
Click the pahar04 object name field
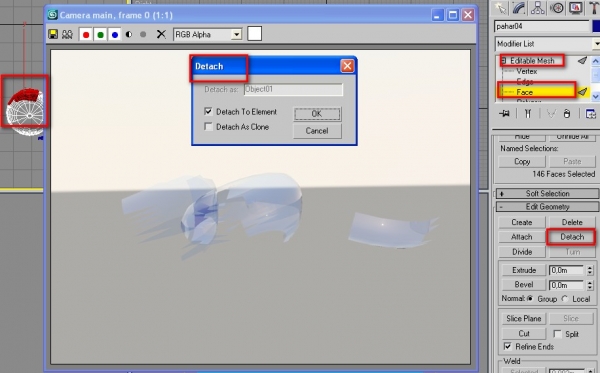pos(541,26)
